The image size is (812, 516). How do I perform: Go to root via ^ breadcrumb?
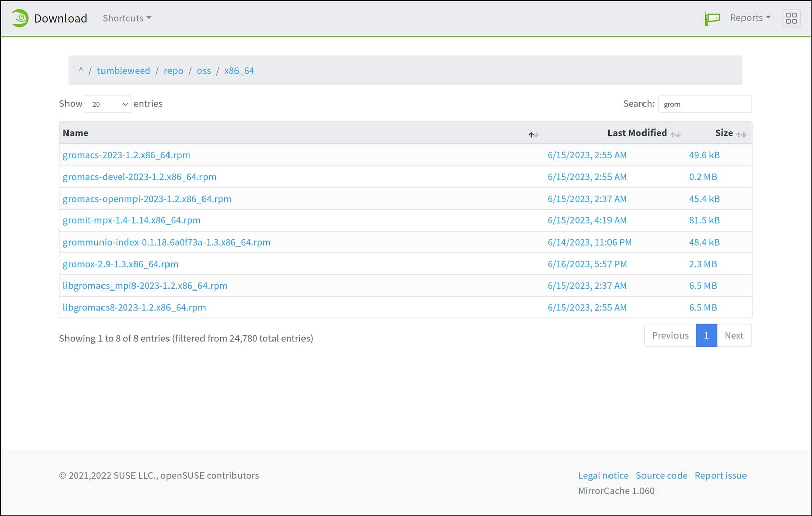point(81,70)
